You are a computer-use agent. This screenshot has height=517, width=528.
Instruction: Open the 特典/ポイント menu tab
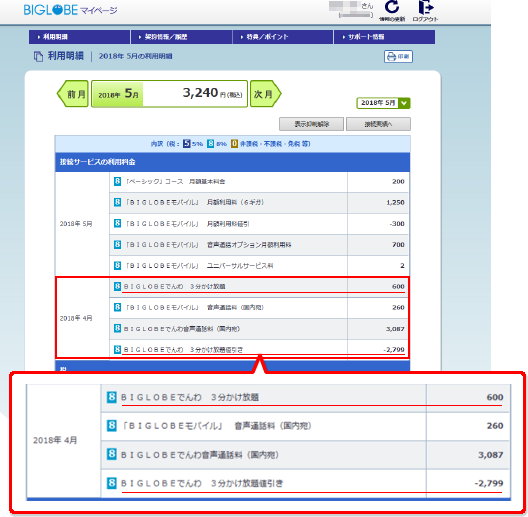(x=283, y=37)
